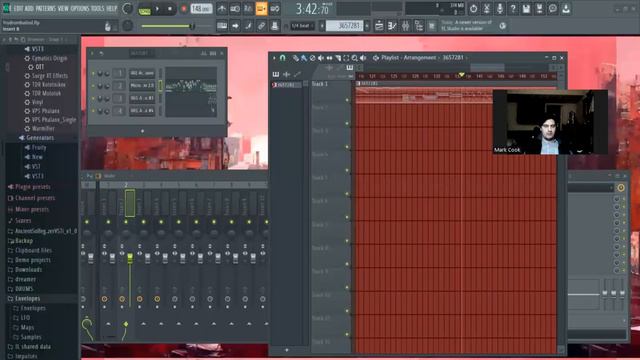Open the EDIT menu
Image resolution: width=640 pixels, height=360 pixels.
coord(18,9)
